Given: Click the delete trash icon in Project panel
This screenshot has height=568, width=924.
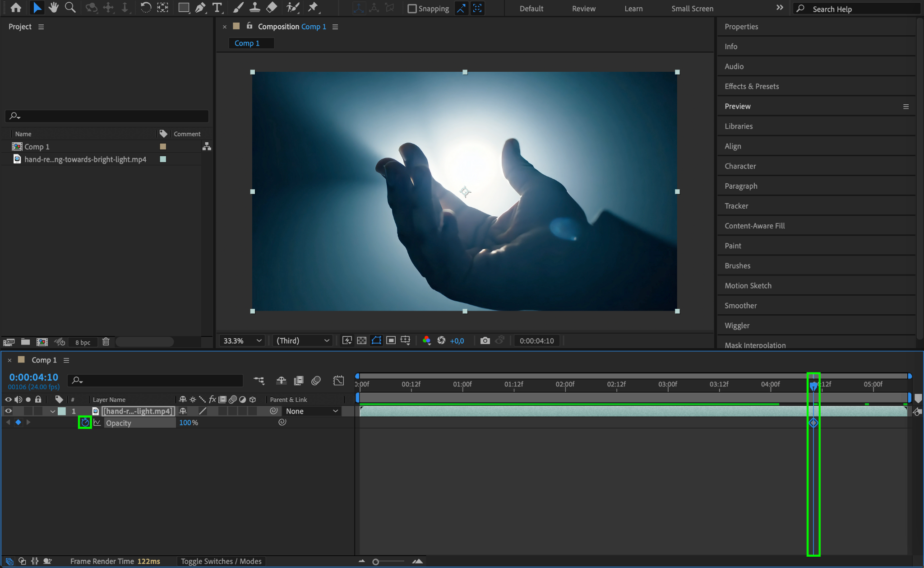Looking at the screenshot, I should (x=106, y=342).
